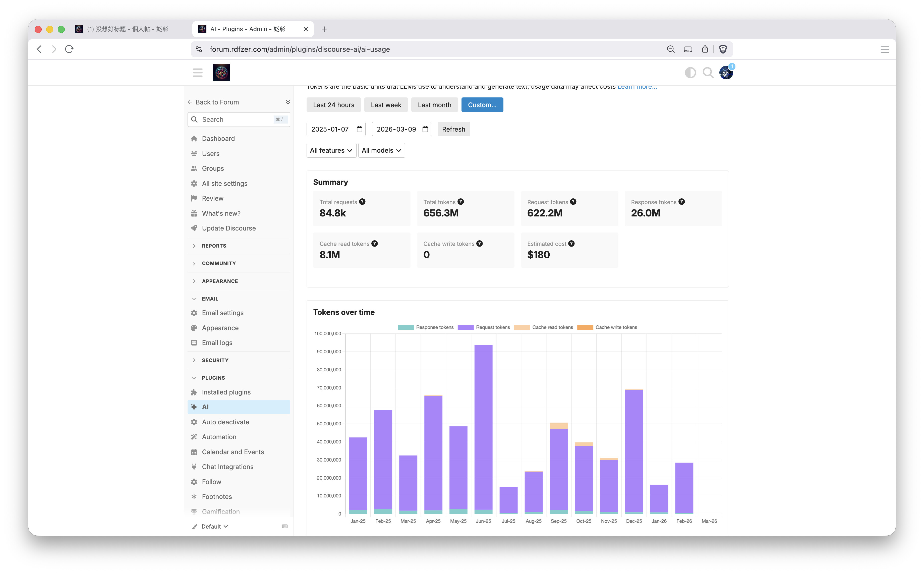This screenshot has height=573, width=924.
Task: Open user avatar notification menu
Action: (x=725, y=72)
